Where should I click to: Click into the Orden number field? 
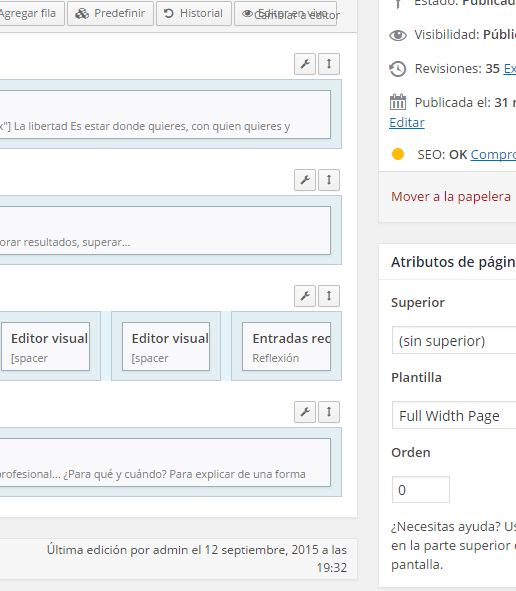tap(421, 490)
